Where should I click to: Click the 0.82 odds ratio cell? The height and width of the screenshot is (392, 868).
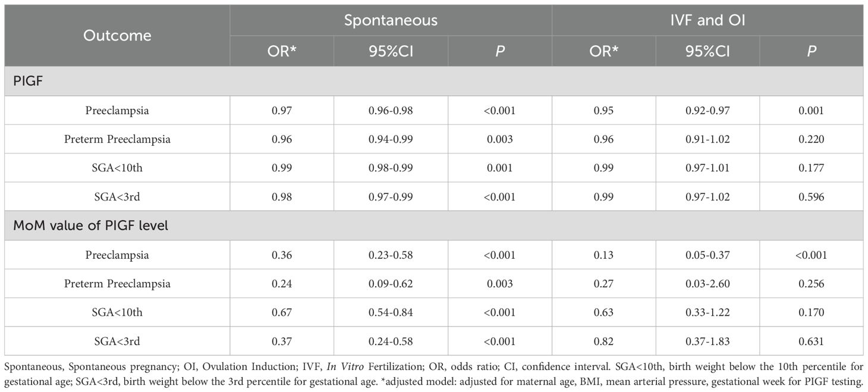(603, 341)
